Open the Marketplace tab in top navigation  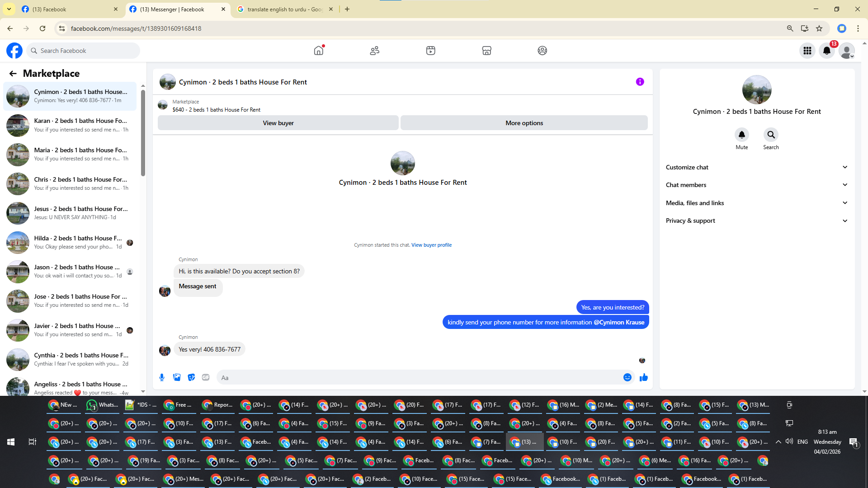[486, 51]
